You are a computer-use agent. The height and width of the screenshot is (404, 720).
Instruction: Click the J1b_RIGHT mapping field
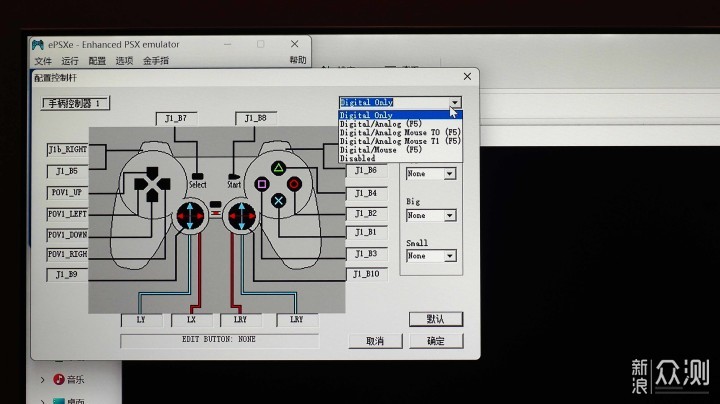pyautogui.click(x=68, y=150)
